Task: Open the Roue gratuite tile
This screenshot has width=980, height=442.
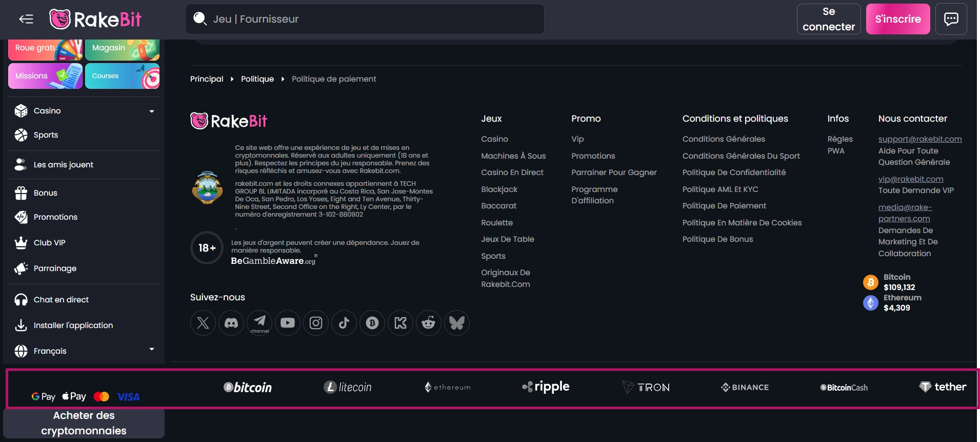Action: [45, 50]
